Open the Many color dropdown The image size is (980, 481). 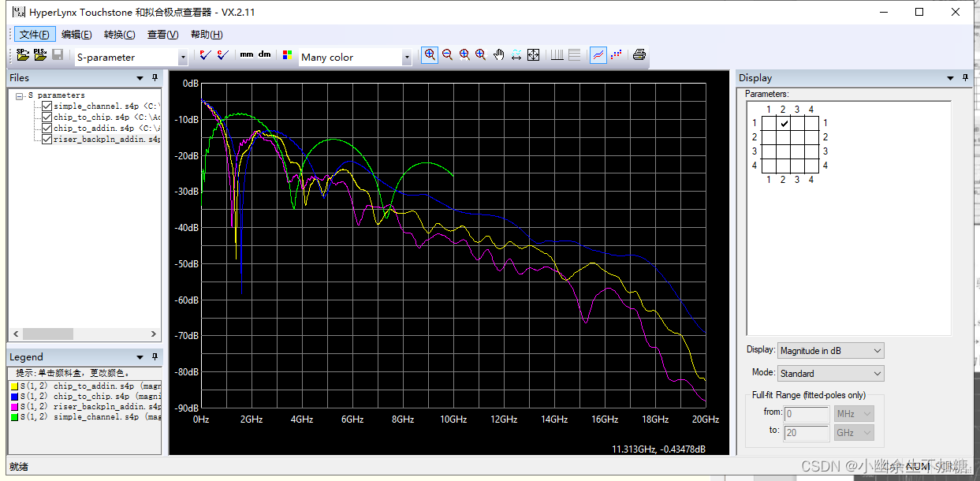click(x=407, y=57)
